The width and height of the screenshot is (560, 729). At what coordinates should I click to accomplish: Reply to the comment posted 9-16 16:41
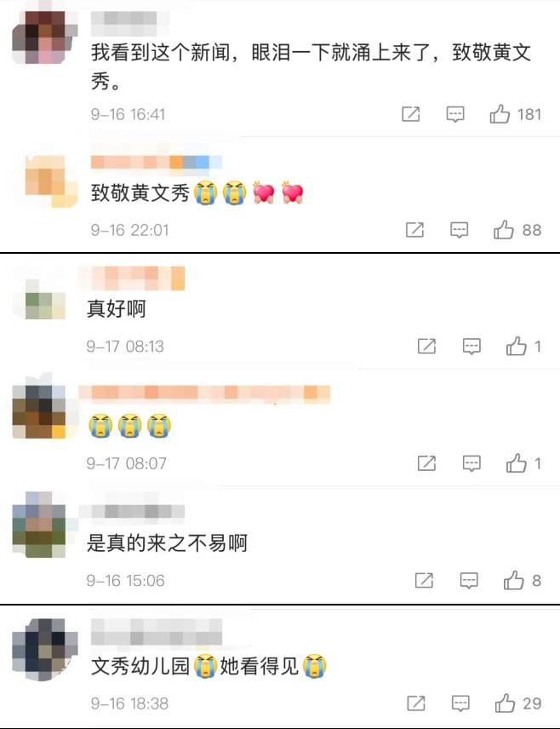(455, 114)
